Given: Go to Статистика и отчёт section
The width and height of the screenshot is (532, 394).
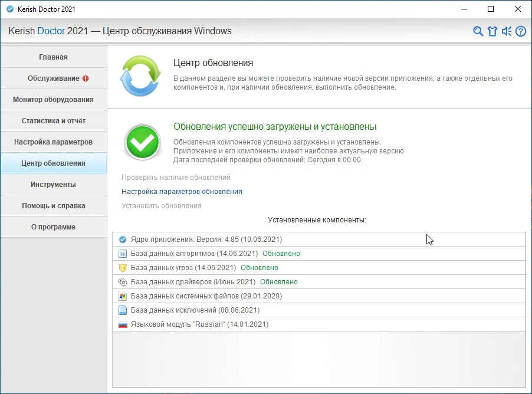Looking at the screenshot, I should click(54, 121).
